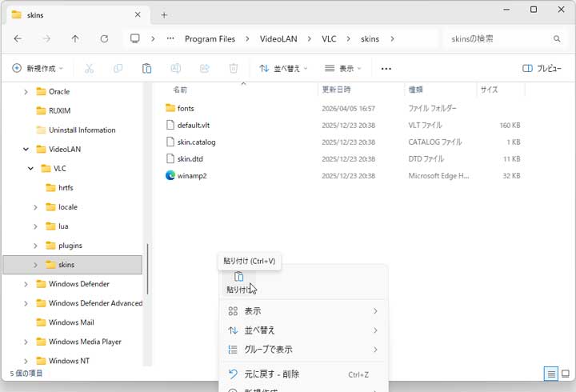Open the breadcrumb ellipsis overflow
The image size is (576, 392).
click(170, 38)
